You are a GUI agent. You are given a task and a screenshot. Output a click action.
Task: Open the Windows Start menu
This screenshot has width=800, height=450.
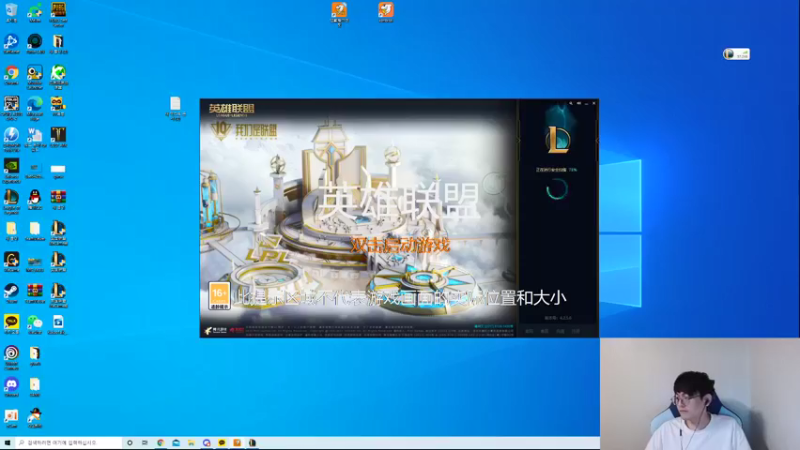click(x=7, y=443)
